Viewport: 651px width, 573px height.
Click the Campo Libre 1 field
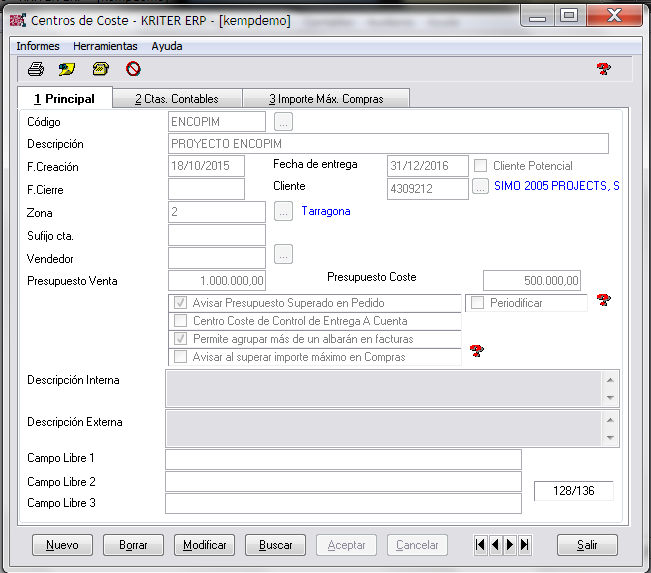(343, 460)
